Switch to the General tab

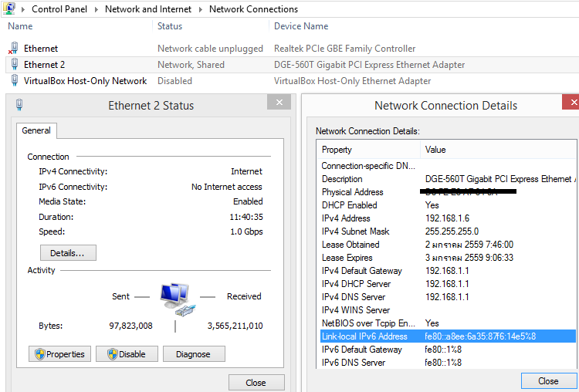(x=36, y=131)
